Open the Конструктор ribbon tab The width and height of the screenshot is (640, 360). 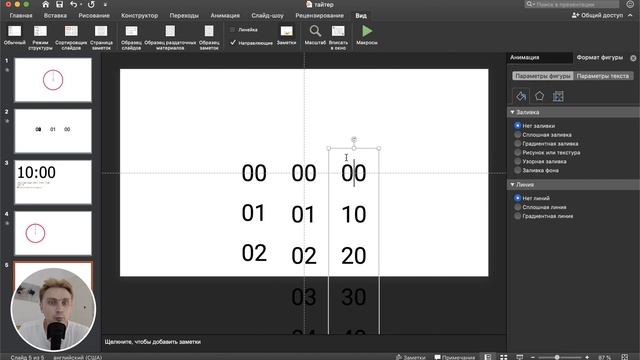coord(139,16)
